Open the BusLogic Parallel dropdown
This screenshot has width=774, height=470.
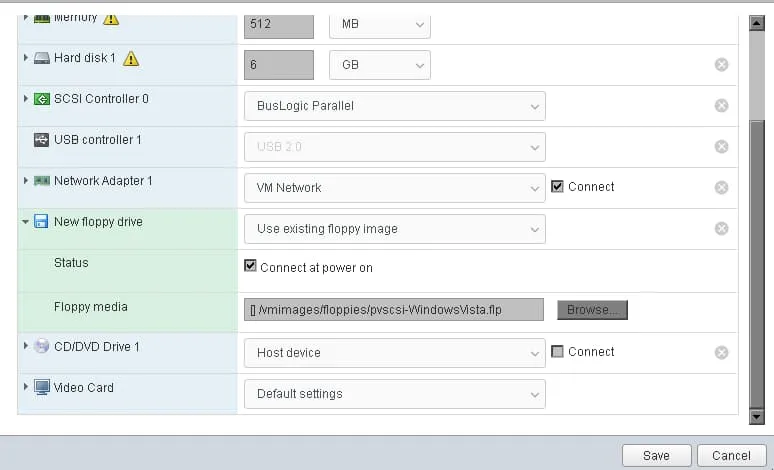click(394, 106)
